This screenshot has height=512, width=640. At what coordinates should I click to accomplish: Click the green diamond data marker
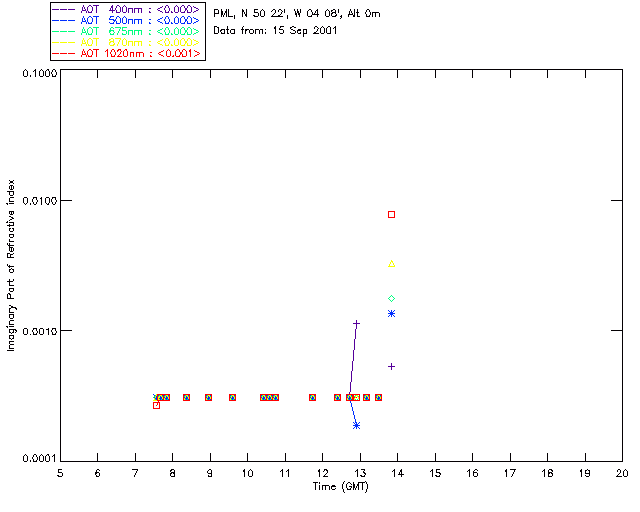391,298
